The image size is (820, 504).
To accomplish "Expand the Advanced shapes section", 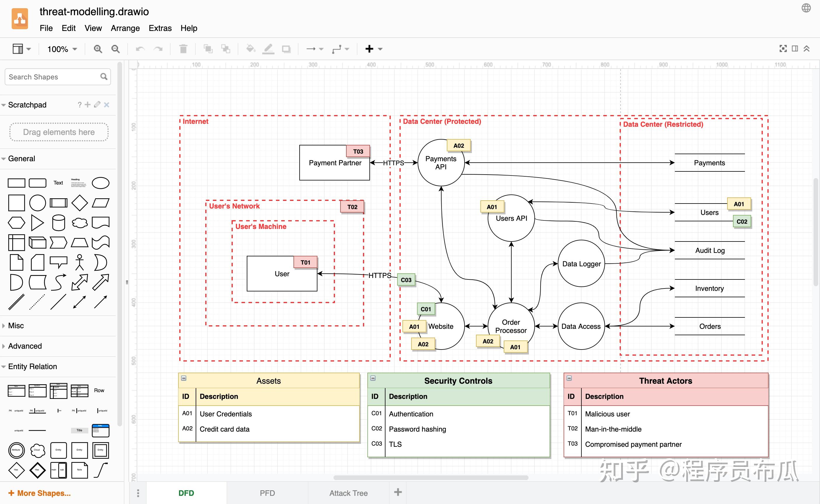I will pos(25,346).
